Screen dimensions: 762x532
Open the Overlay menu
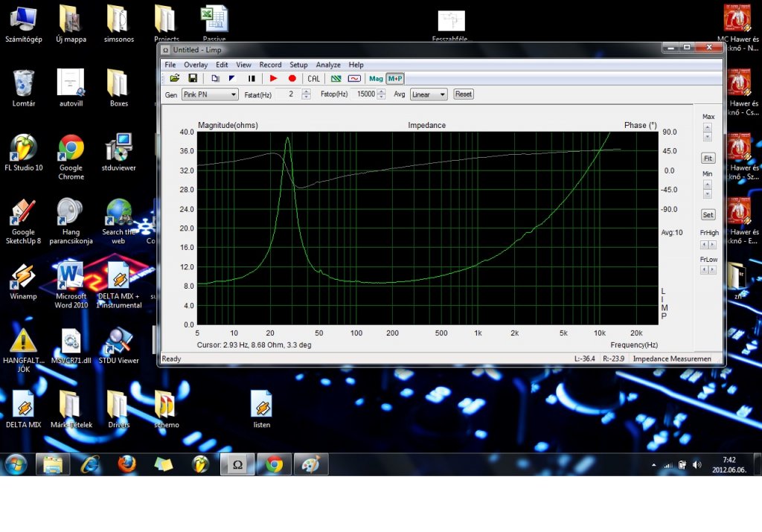[x=196, y=65]
